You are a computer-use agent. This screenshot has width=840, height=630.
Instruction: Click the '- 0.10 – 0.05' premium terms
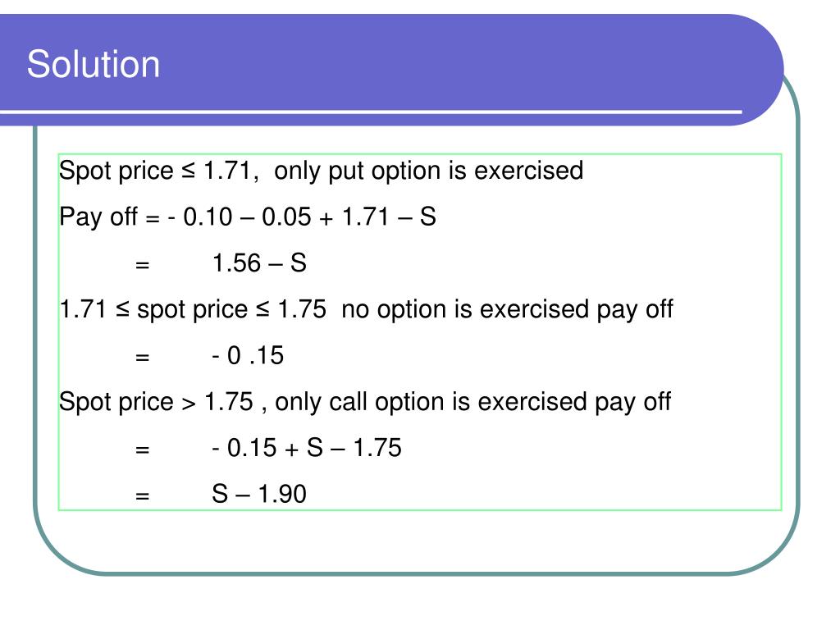(239, 217)
